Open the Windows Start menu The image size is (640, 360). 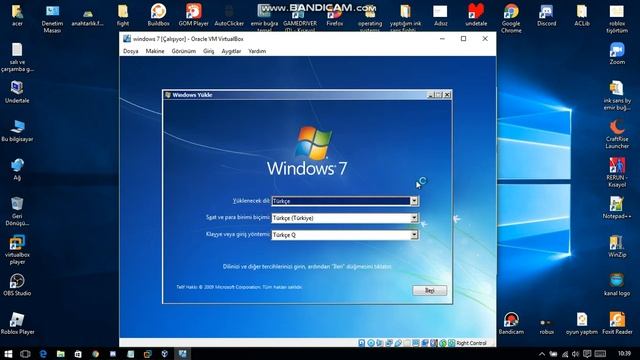coord(8,353)
